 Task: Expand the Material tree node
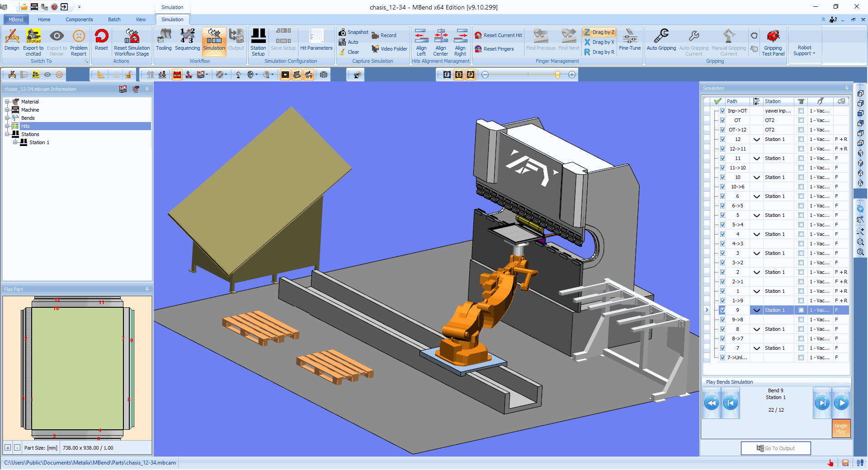point(6,102)
